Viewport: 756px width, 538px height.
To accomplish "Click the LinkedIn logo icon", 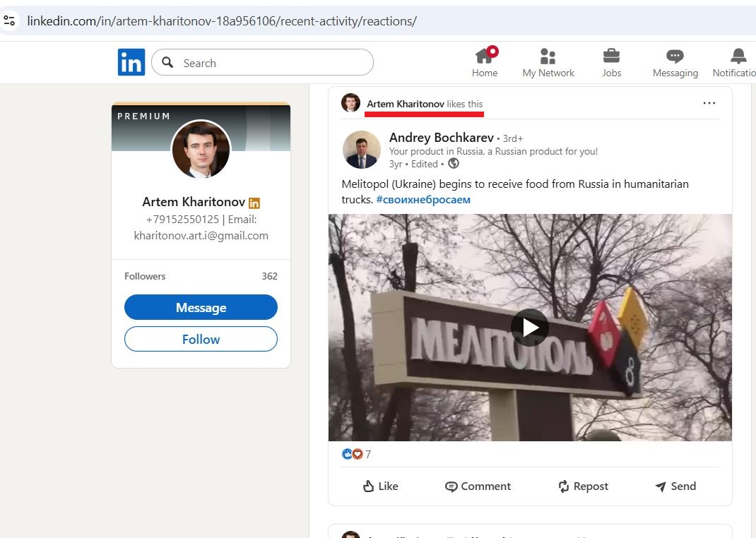I will pyautogui.click(x=131, y=62).
